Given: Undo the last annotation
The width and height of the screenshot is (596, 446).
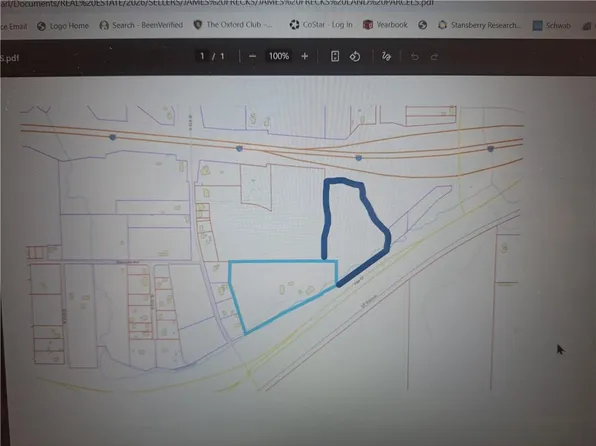Looking at the screenshot, I should [415, 57].
